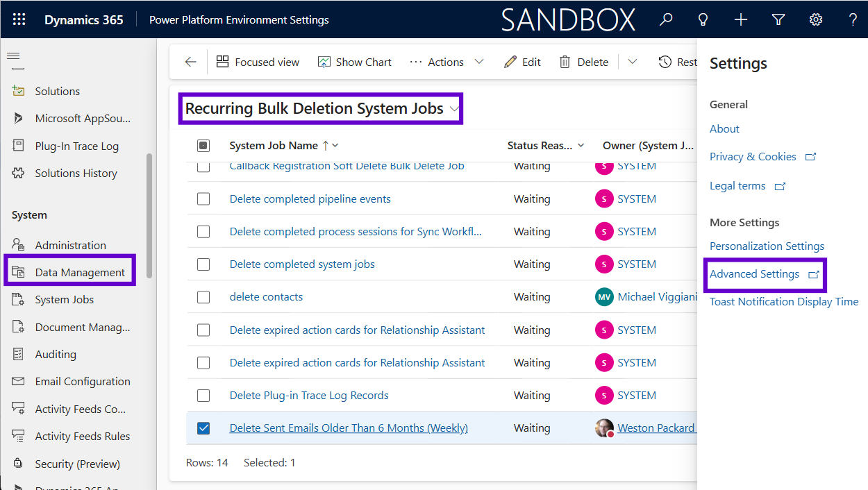This screenshot has height=490, width=868.
Task: Click the Document Management icon
Action: click(19, 327)
